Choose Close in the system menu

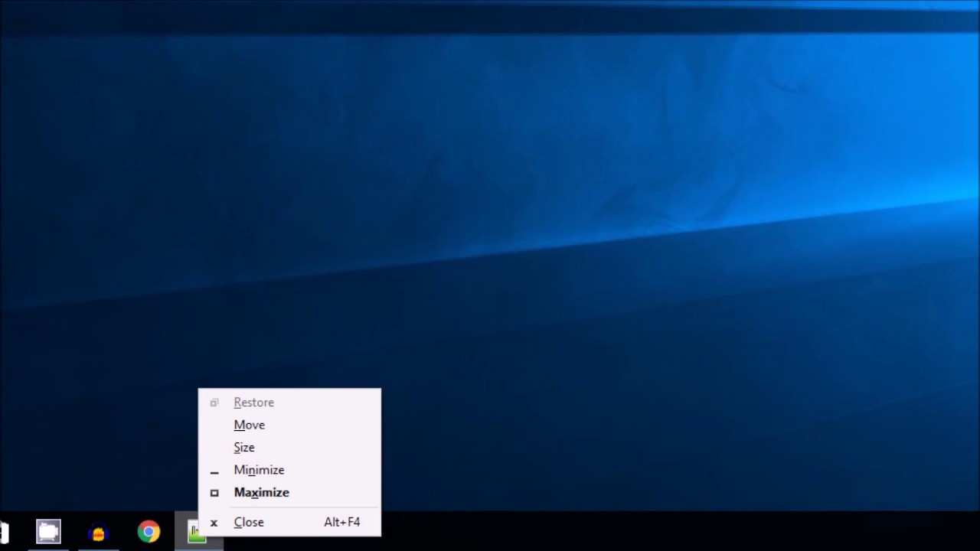point(289,522)
